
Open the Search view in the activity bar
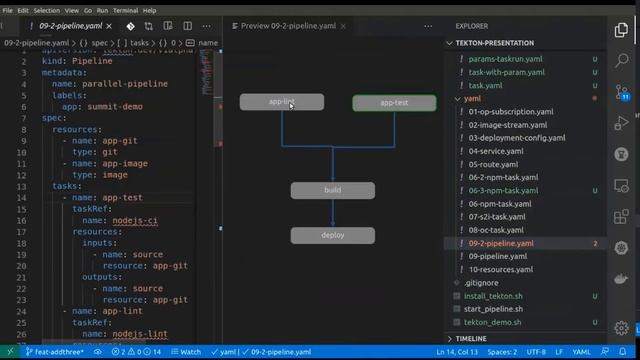(621, 60)
